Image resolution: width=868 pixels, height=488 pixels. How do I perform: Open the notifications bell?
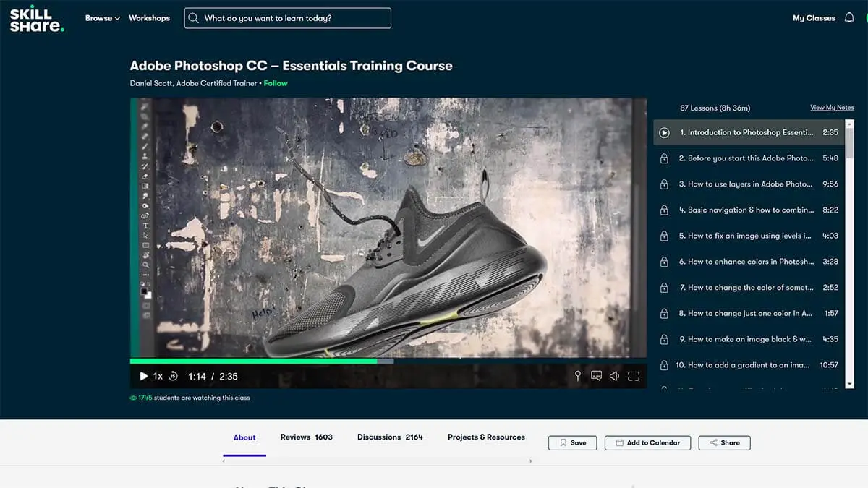849,18
